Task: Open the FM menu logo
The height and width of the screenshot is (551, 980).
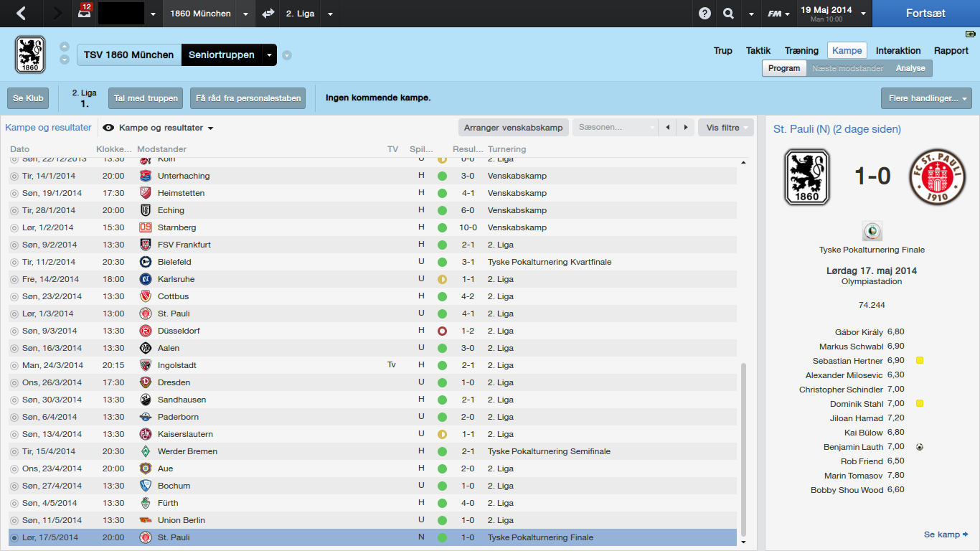Action: tap(775, 14)
